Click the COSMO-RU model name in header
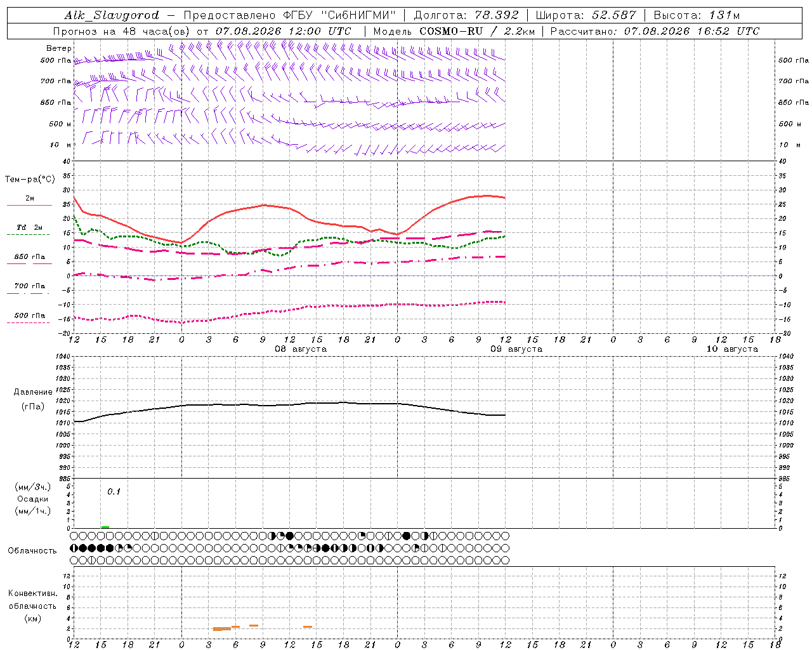This screenshot has height=650, width=812. 451,31
